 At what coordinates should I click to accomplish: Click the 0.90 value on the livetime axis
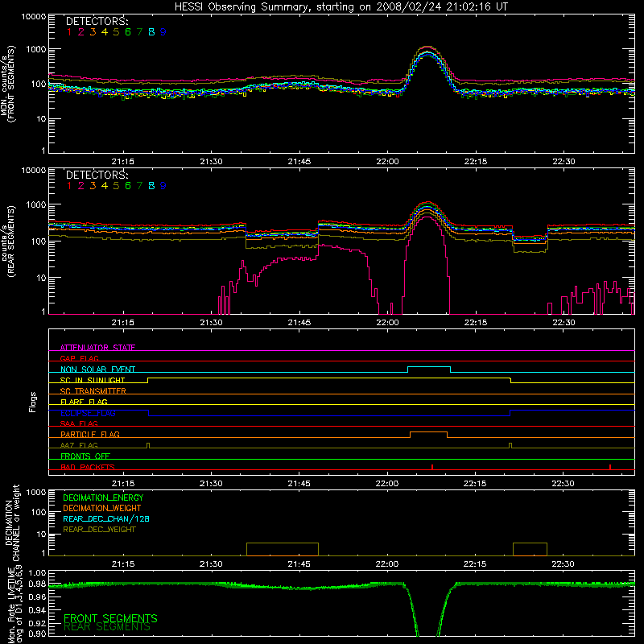tap(37, 634)
